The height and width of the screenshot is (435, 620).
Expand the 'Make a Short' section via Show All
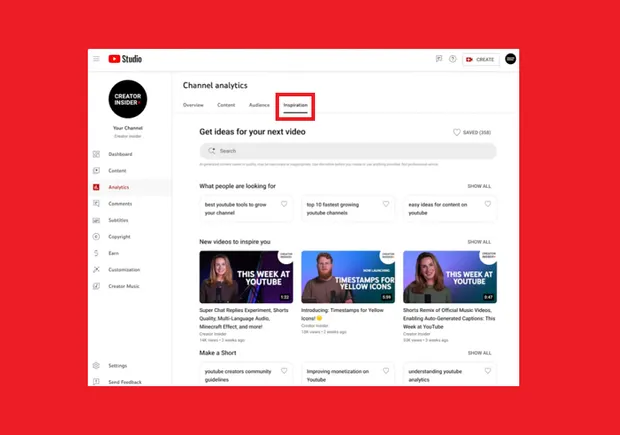(x=479, y=353)
